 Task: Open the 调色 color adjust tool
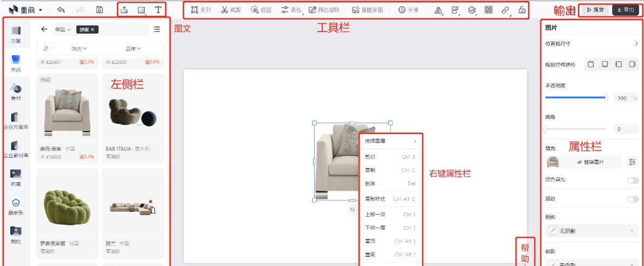tap(291, 10)
